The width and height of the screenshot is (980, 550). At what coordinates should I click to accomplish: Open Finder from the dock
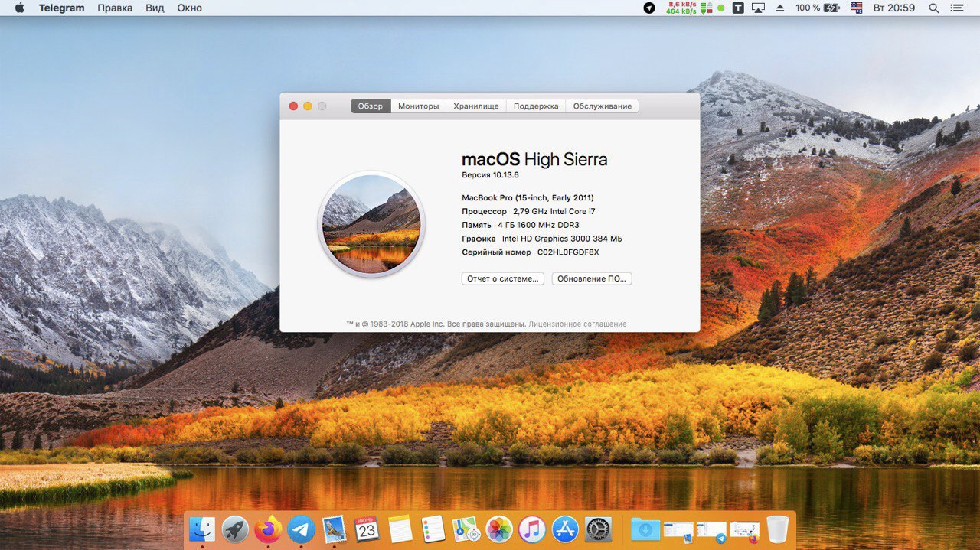coord(202,529)
